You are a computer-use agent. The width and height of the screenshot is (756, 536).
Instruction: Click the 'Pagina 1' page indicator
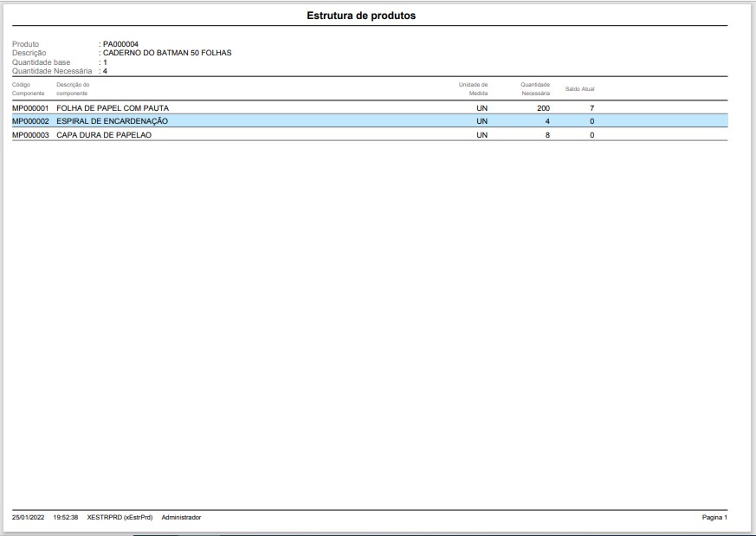click(x=714, y=517)
